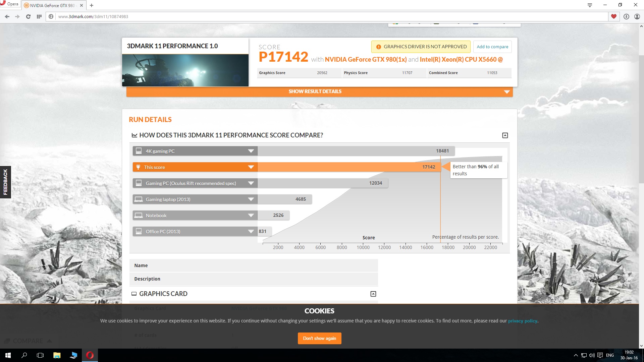Expand the 4K gaming PC dropdown

pos(251,151)
